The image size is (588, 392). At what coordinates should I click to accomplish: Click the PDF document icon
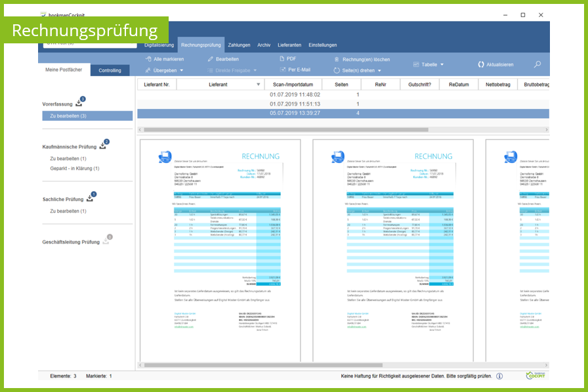pos(282,58)
